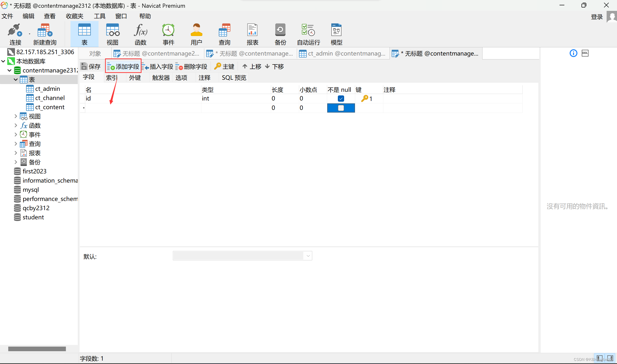The image size is (617, 364).
Task: Check 不是 null for the new field row
Action: pyautogui.click(x=341, y=108)
